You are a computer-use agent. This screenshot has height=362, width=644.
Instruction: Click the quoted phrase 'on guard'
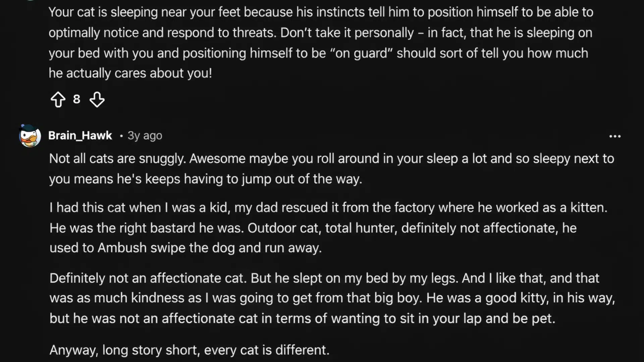[x=363, y=53]
